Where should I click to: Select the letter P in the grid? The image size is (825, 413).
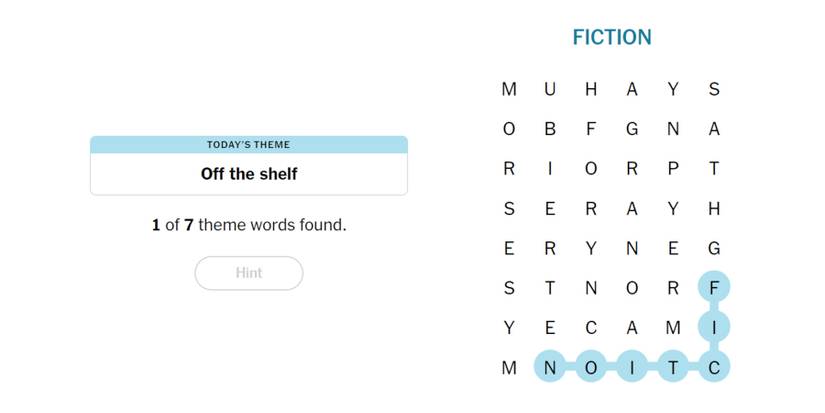coord(673,169)
